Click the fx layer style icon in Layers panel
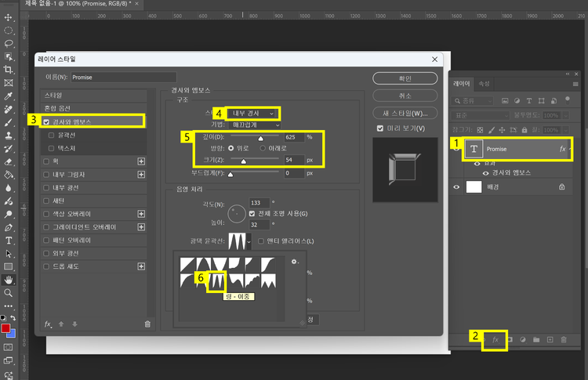The image size is (588, 380). coord(495,340)
